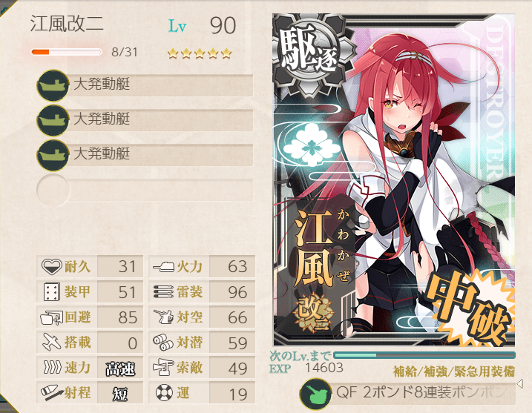The image size is (532, 413).
Task: Click the orange HP bar showing 8/31
Action: [x=67, y=52]
